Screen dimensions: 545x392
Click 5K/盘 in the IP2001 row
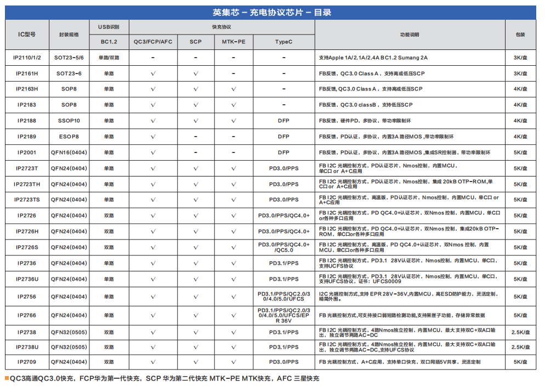(520, 152)
